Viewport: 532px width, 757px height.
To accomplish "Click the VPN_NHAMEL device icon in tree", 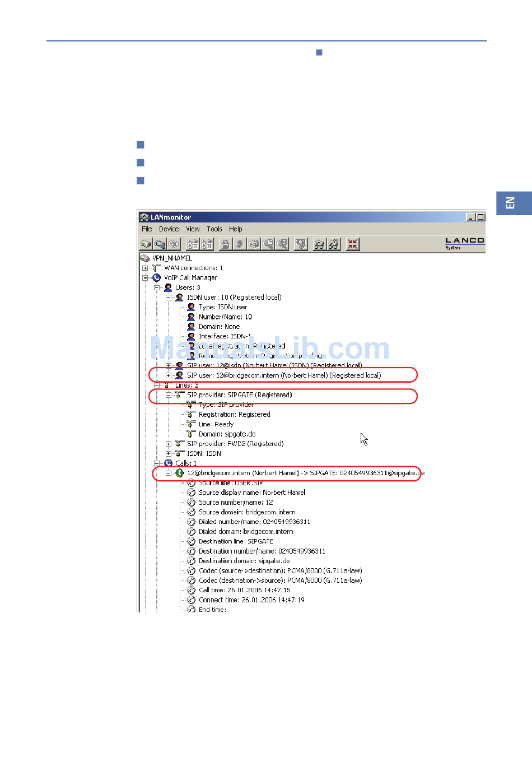I will [x=145, y=258].
